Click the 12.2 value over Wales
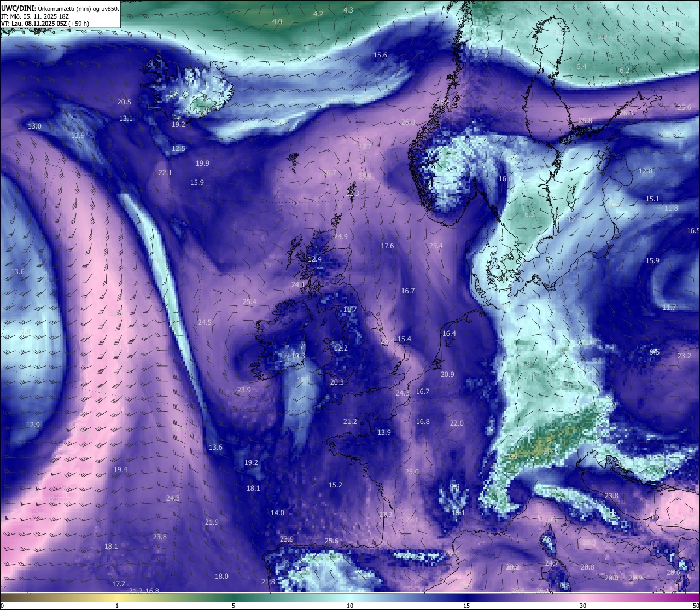 tap(341, 348)
